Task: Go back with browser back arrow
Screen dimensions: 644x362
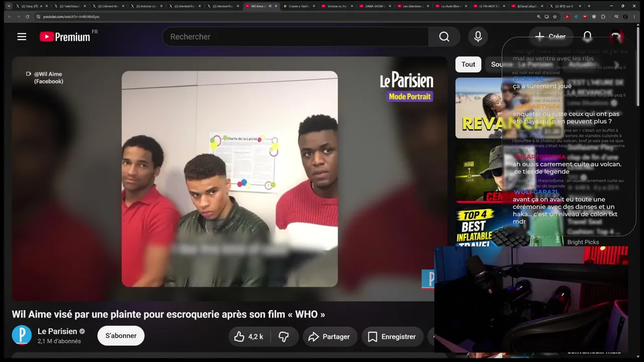Action: click(9, 17)
